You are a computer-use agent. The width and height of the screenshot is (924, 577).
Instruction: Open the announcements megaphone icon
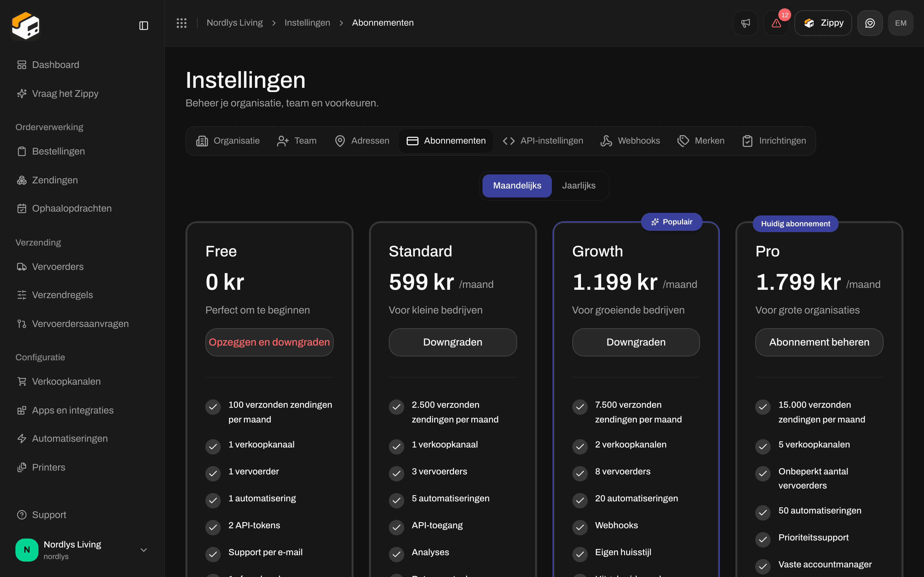point(745,23)
